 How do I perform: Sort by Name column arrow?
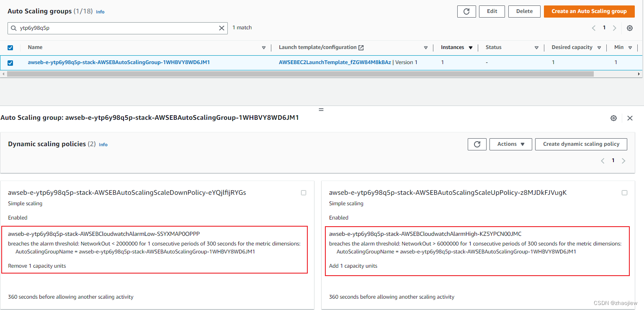[263, 48]
